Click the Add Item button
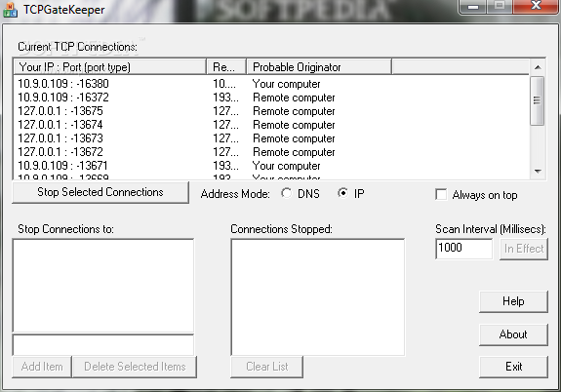Viewport: 561px width, 392px height. coord(42,367)
